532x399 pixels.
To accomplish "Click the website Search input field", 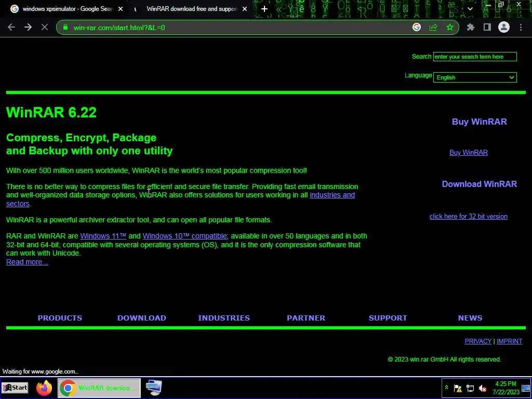I will (475, 57).
